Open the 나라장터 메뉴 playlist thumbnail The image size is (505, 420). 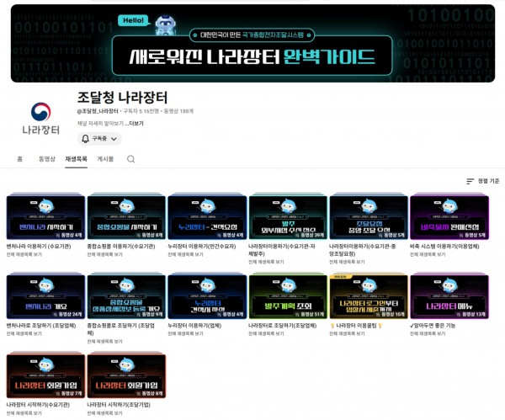pyautogui.click(x=449, y=296)
